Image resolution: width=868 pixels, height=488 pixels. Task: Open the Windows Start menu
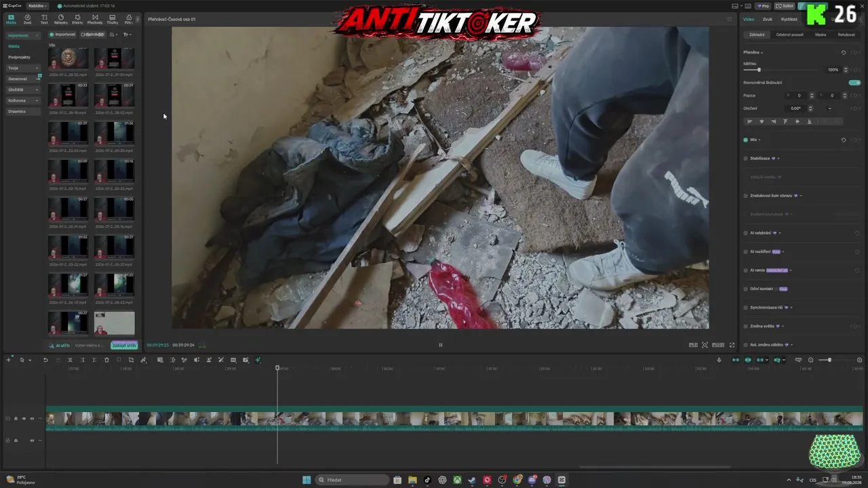(307, 480)
